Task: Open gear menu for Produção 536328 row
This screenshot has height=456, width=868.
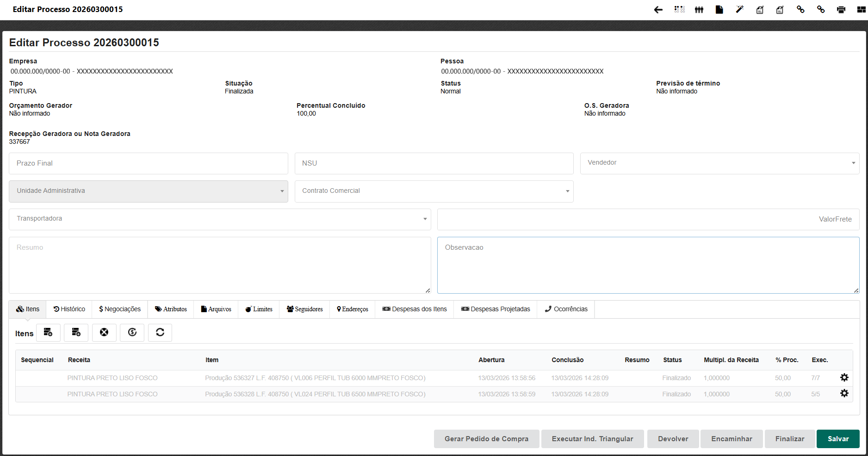Action: pos(844,394)
